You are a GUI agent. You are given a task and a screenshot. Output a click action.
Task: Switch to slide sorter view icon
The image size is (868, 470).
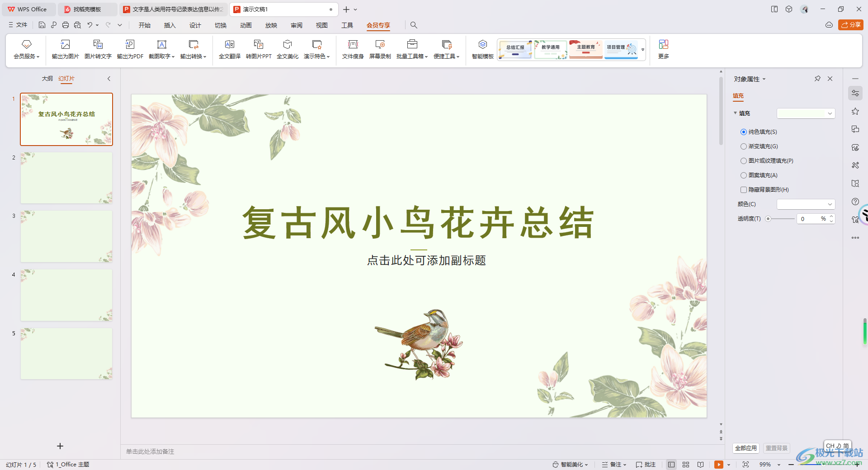click(x=686, y=465)
